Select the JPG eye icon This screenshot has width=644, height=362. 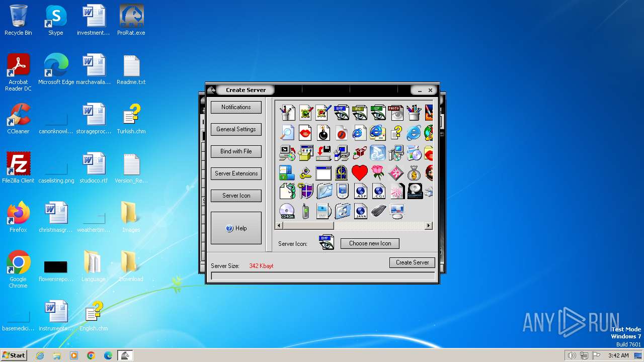(360, 113)
